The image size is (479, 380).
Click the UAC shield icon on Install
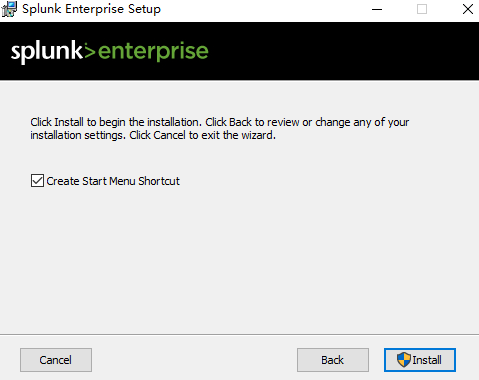[404, 360]
